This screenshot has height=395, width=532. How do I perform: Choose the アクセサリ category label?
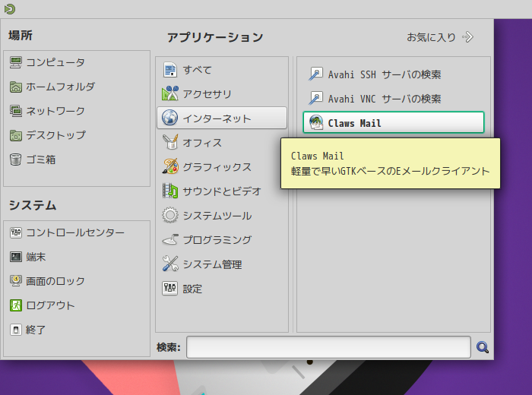[x=207, y=94]
